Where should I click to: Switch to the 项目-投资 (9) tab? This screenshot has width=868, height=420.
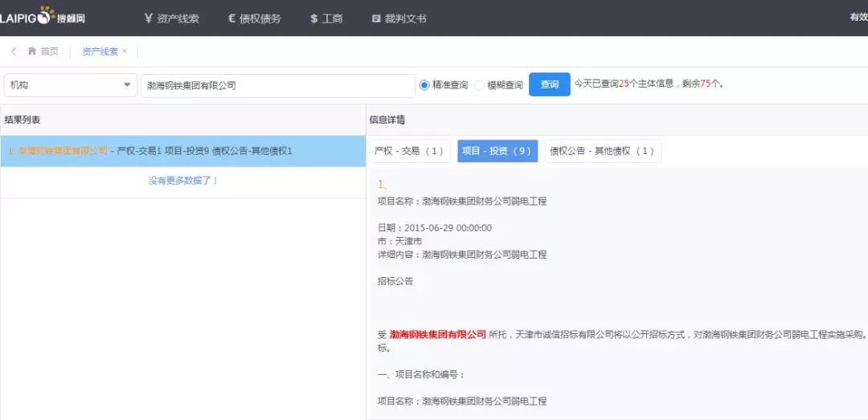pos(497,151)
